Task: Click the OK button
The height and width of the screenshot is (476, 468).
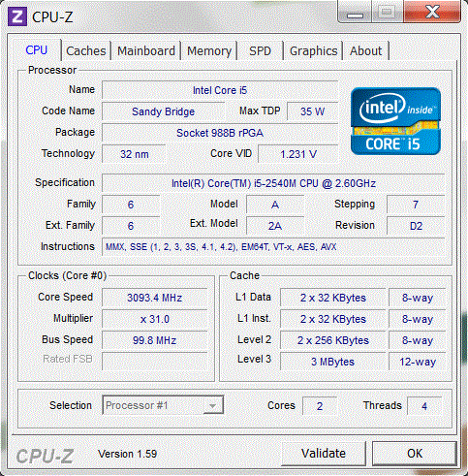Action: click(x=415, y=453)
